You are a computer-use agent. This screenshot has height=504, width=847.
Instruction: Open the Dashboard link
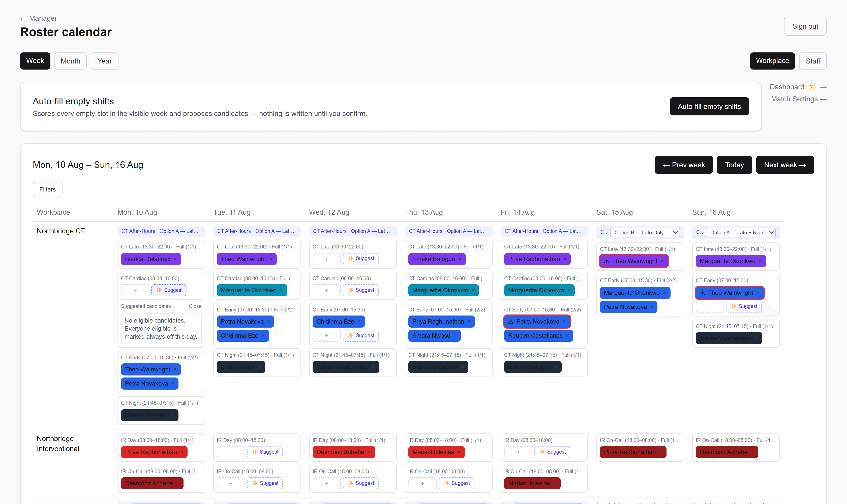pos(798,87)
